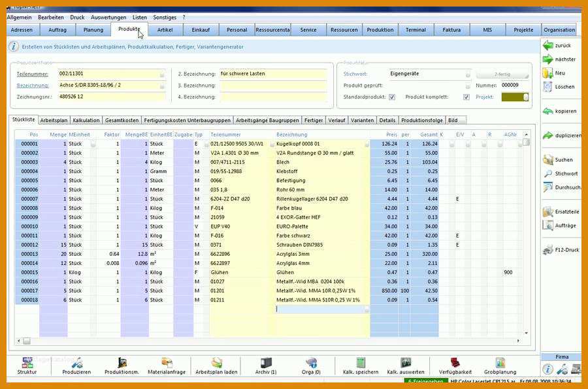The image size is (588, 389).
Task: Open Stichwort Eigengeräte dropdown
Action: (468, 74)
